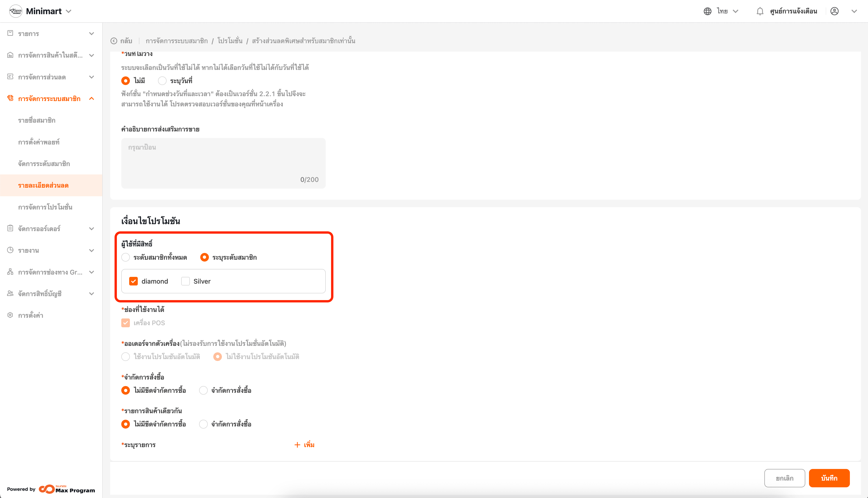Select the ระบุวันที่ radio option
This screenshot has width=868, height=498.
(162, 81)
